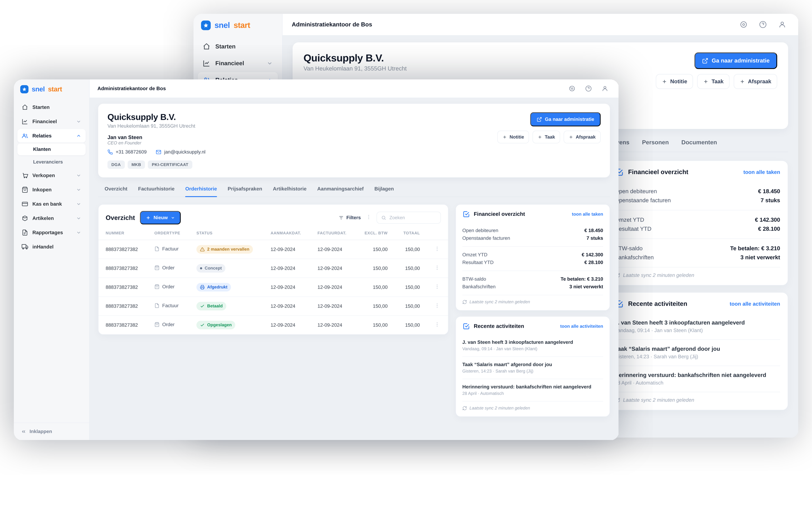Open Filters for the order table

click(x=350, y=218)
